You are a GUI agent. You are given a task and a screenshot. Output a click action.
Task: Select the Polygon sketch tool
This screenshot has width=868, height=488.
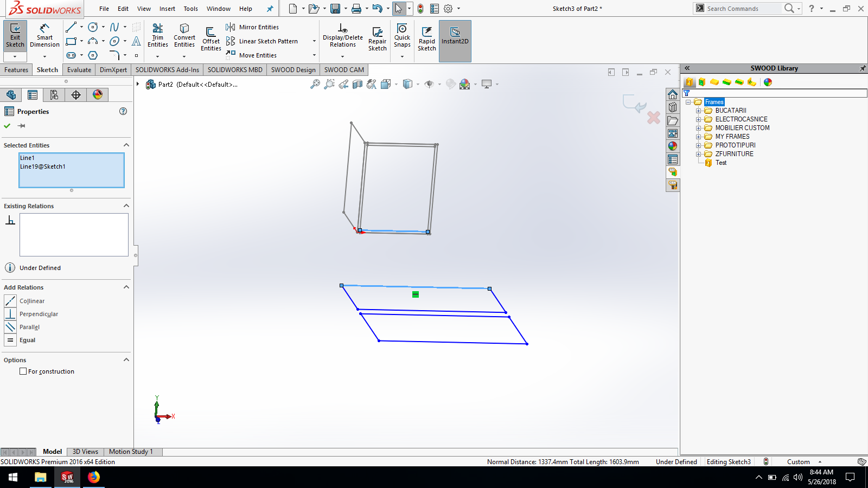[x=93, y=55]
